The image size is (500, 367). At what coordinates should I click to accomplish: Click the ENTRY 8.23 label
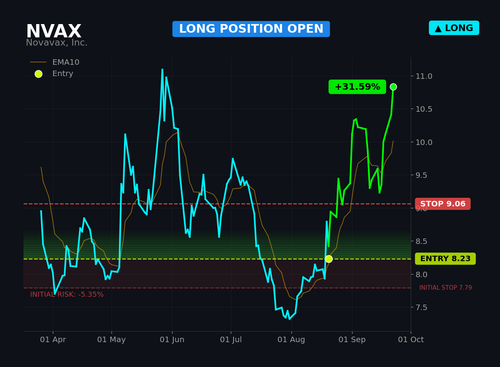(x=445, y=259)
